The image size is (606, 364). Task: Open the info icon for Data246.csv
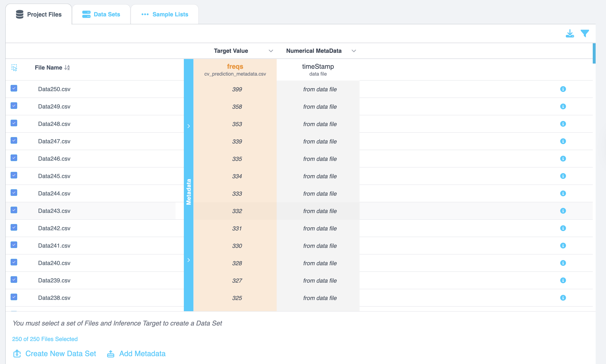(x=563, y=159)
